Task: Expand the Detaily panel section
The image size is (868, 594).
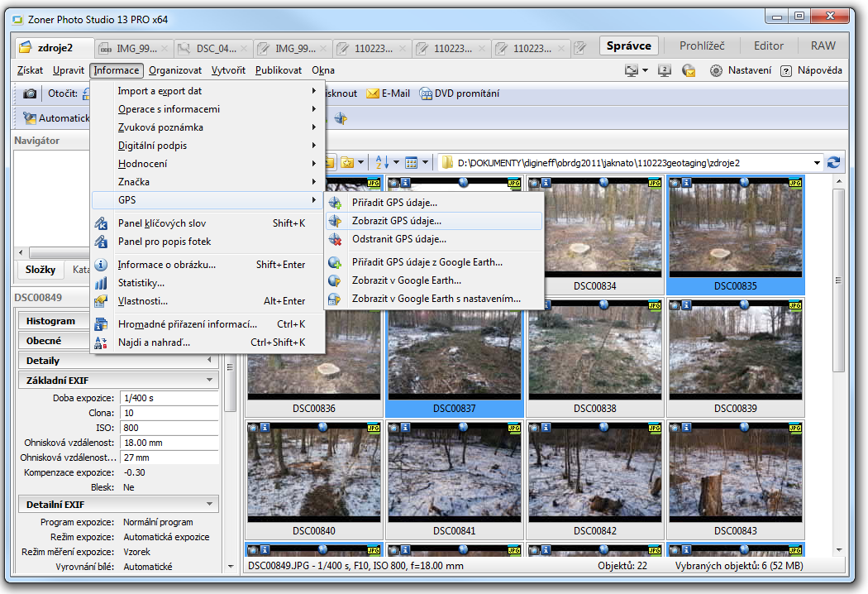Action: 209,361
